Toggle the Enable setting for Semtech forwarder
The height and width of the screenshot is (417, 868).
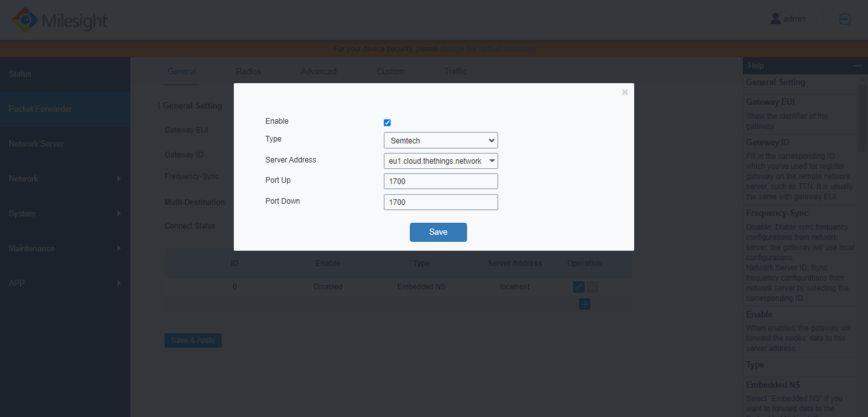click(x=387, y=122)
